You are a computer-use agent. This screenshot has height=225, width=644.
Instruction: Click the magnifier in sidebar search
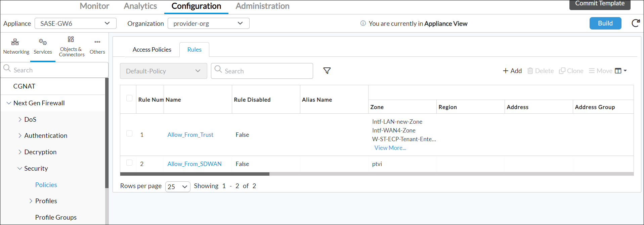pos(7,68)
